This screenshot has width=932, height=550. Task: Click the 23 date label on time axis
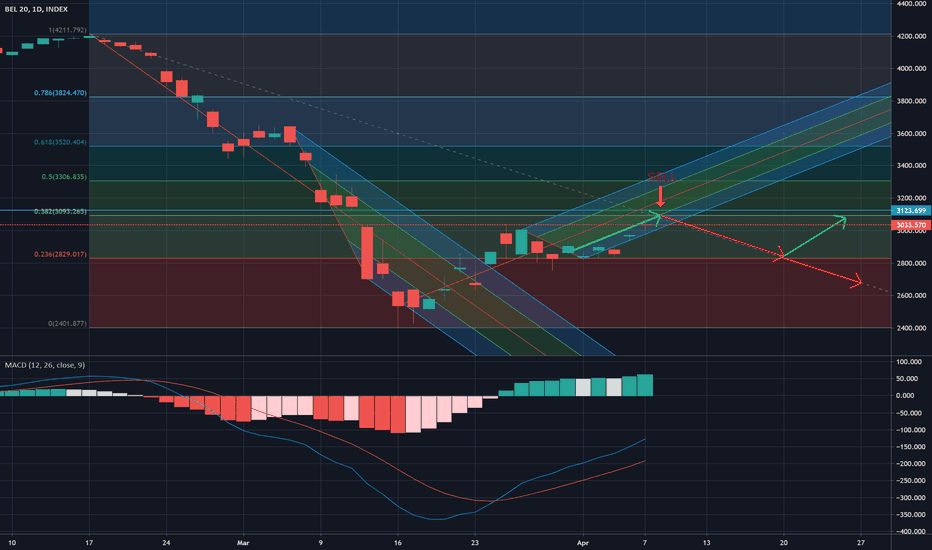coord(474,543)
